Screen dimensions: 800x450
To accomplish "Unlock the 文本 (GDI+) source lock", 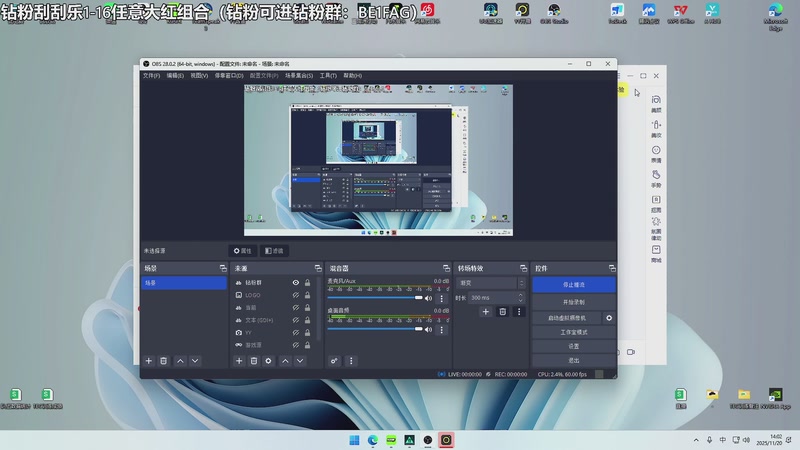I will pyautogui.click(x=307, y=320).
